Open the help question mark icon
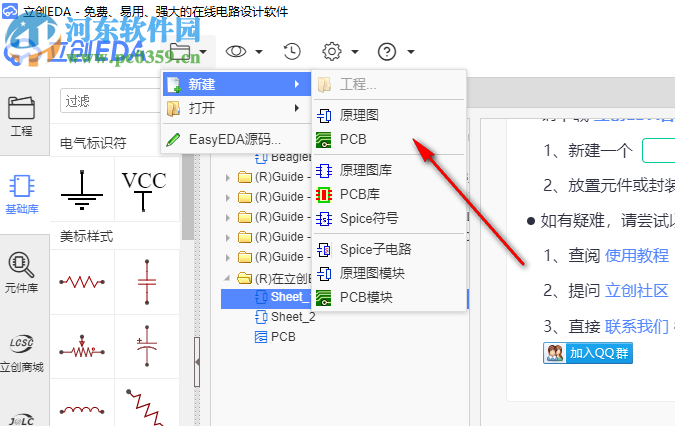This screenshot has width=675, height=426. pyautogui.click(x=387, y=52)
